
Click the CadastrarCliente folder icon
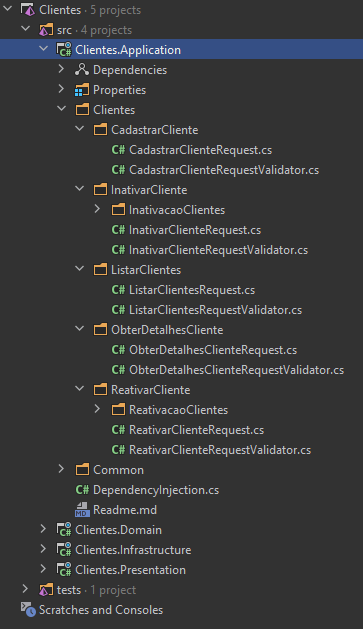point(100,130)
